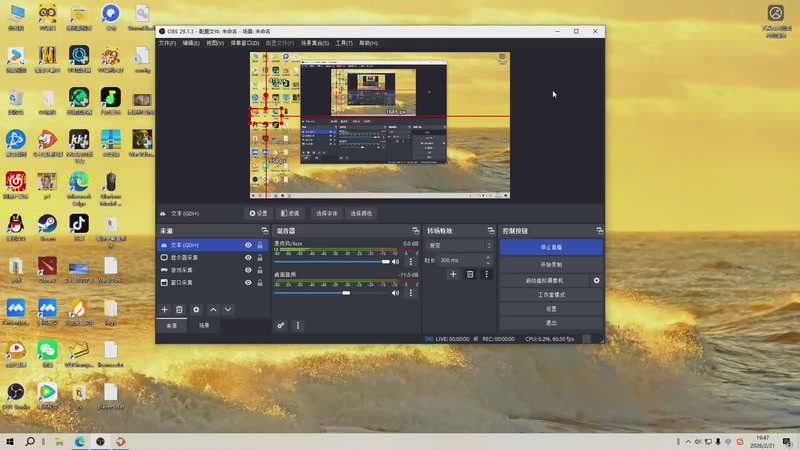Undock the 来源 (Sources) panel
The image size is (800, 450).
[264, 231]
